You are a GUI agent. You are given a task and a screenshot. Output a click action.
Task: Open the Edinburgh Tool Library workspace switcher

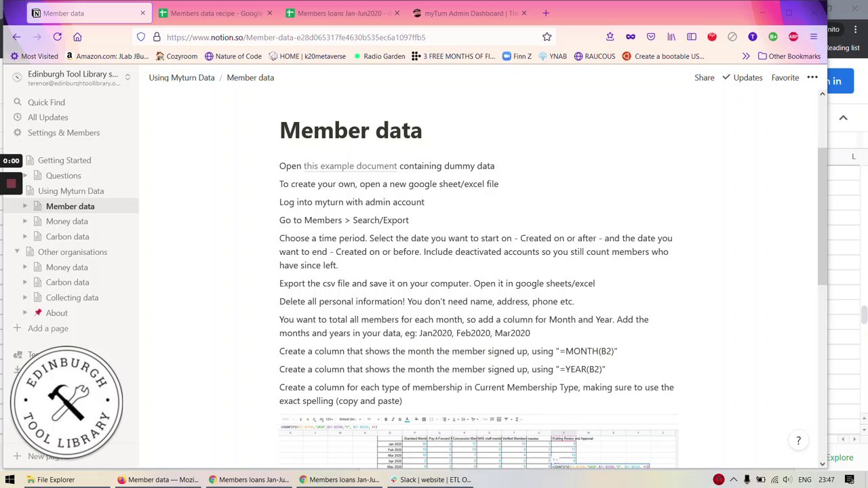(x=71, y=78)
